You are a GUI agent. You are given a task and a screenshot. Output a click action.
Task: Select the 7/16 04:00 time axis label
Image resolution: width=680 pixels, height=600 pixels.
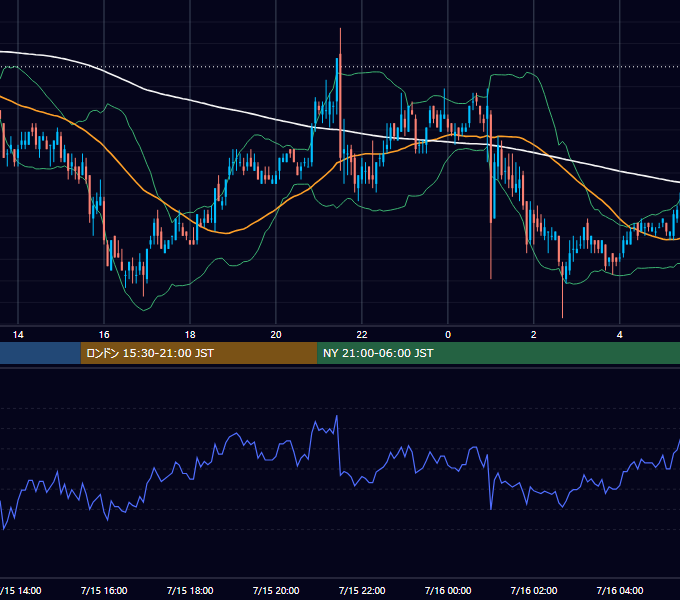pyautogui.click(x=620, y=590)
